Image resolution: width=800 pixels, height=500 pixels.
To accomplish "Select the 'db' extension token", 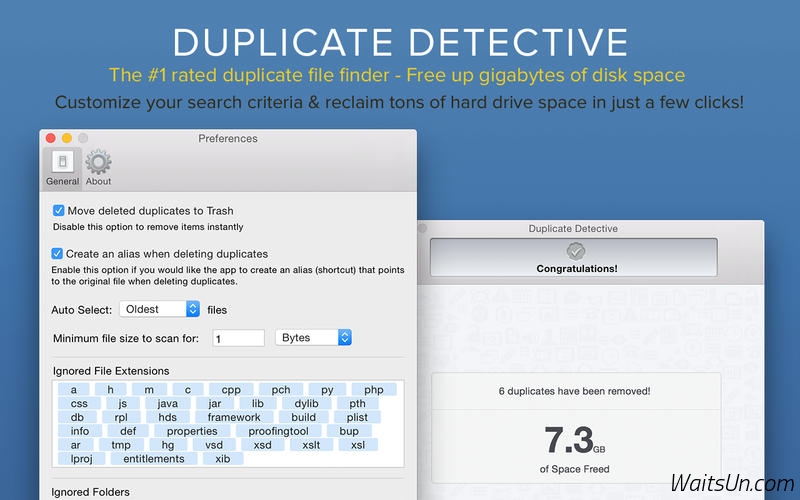I will coord(77,417).
